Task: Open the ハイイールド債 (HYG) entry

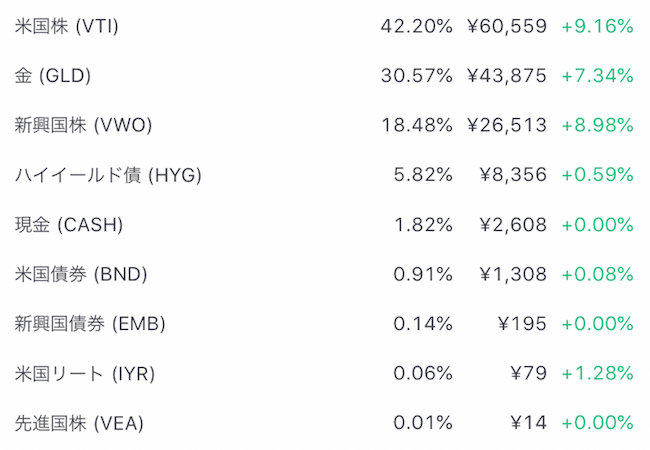Action: tap(108, 175)
